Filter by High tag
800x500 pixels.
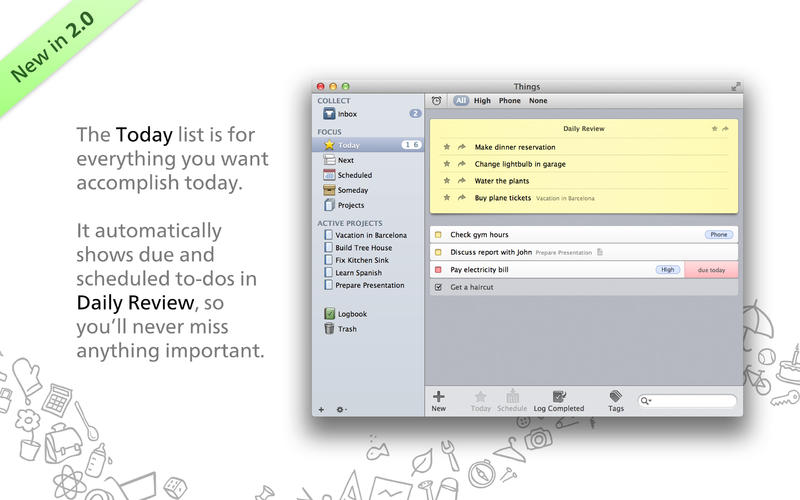482,101
